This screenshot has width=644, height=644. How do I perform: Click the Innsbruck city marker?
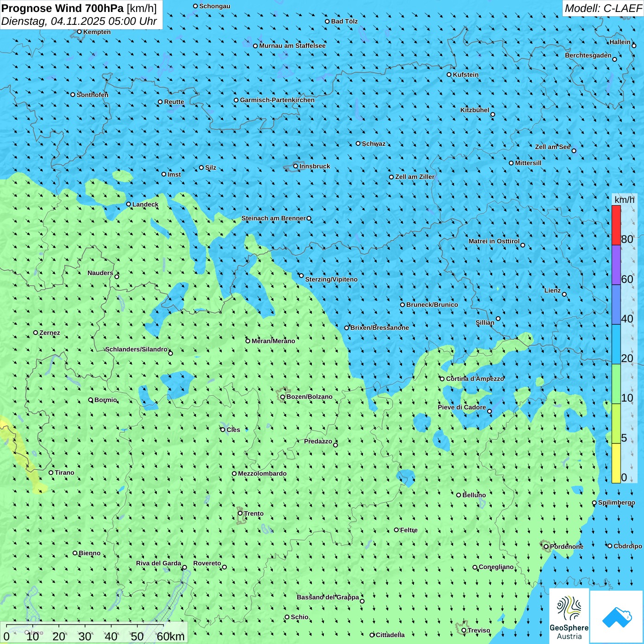[x=296, y=166]
